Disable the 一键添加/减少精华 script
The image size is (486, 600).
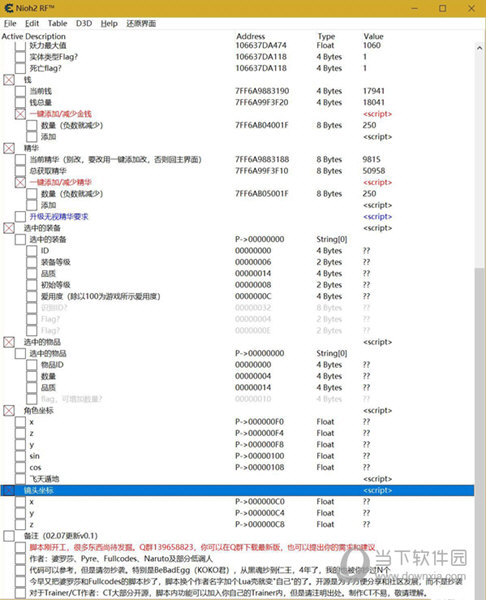(x=20, y=183)
